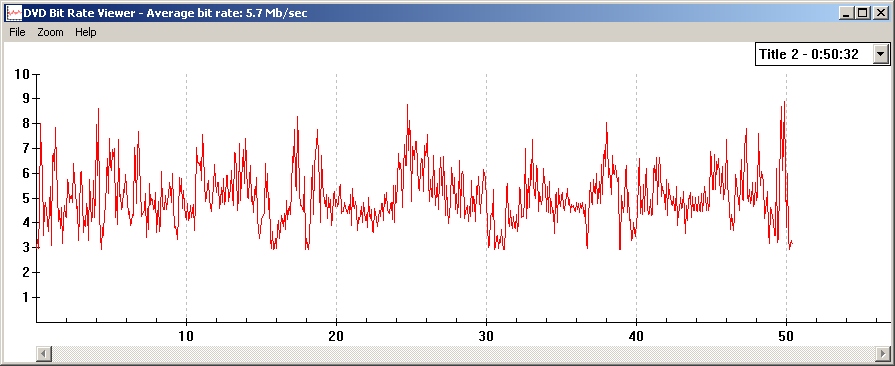Open the File menu

17,33
